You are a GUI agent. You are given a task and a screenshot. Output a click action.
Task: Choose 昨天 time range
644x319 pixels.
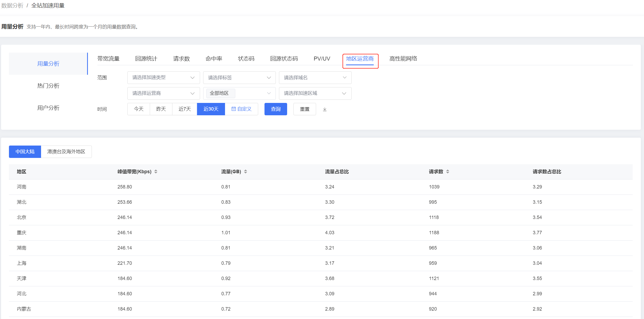(161, 109)
